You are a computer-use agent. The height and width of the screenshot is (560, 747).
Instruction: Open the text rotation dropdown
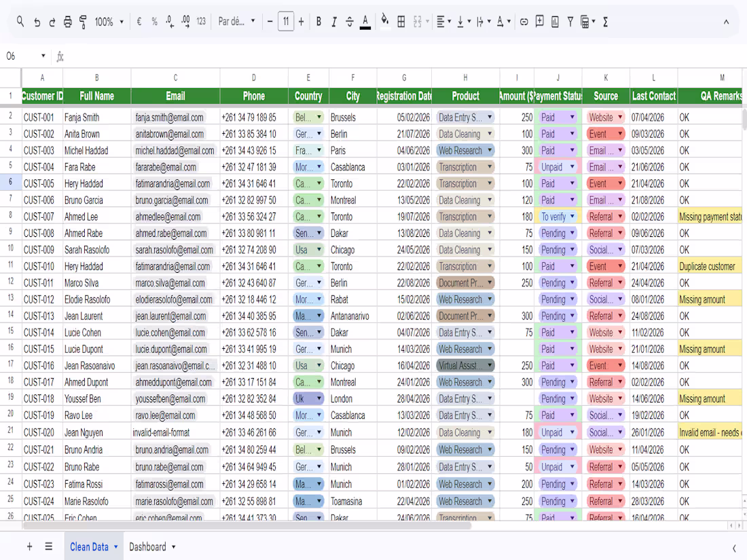pyautogui.click(x=504, y=22)
